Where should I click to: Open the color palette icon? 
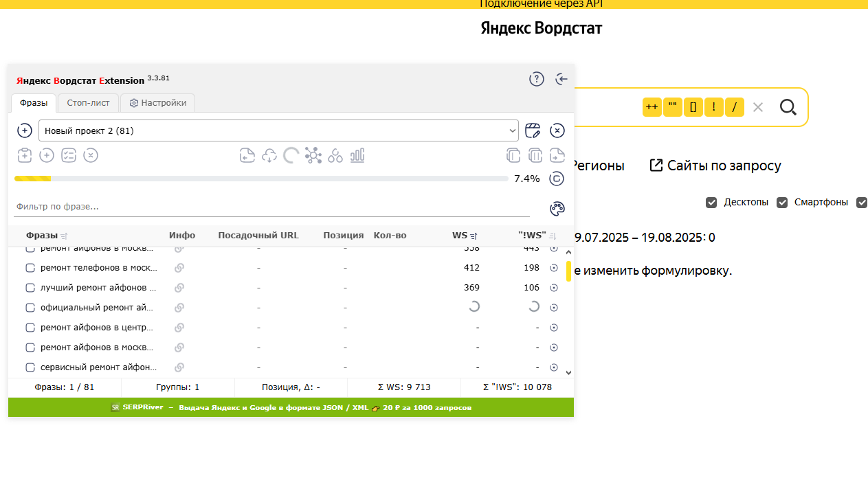(557, 209)
